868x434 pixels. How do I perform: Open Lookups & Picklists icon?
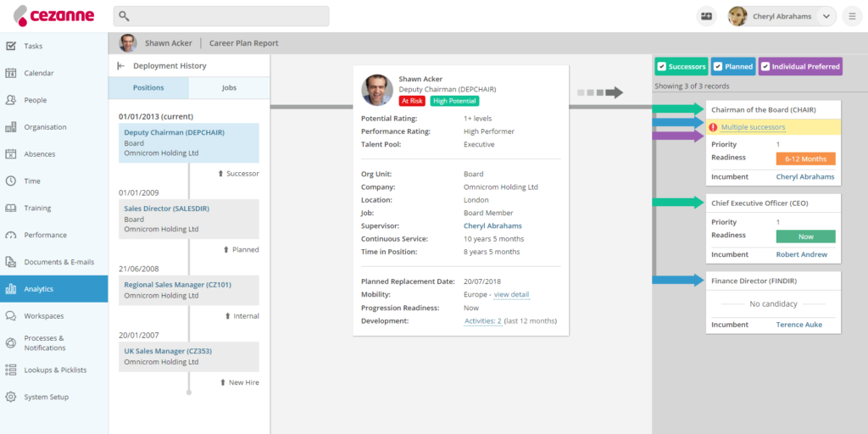click(x=10, y=370)
